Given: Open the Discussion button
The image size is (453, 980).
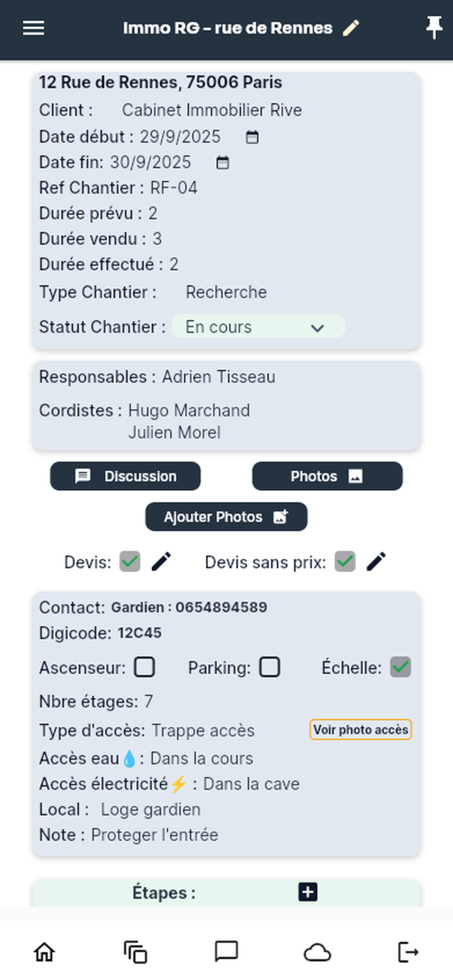Looking at the screenshot, I should point(125,476).
